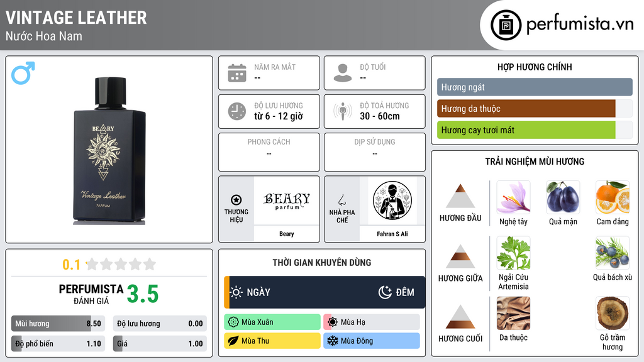Click the TRẢI NGHIỆM MÙI HƯƠNG heading
Screen dimensions: 644x362
tap(535, 162)
